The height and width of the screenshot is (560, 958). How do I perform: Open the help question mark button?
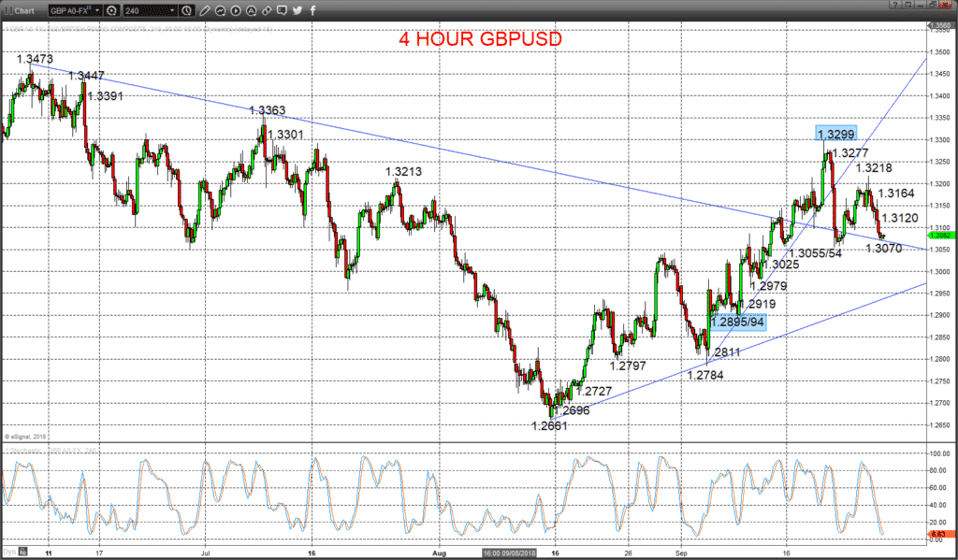pyautogui.click(x=895, y=5)
